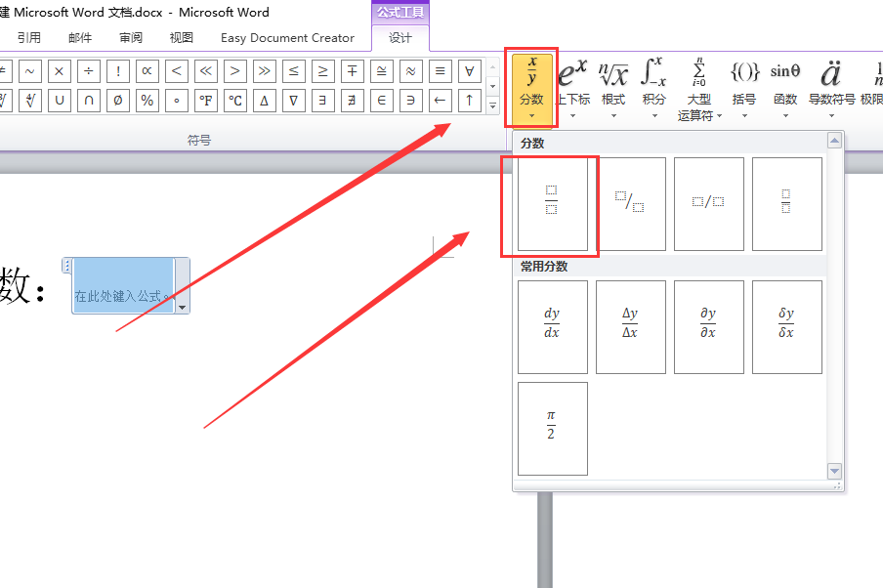Insert the dy over dx fraction
Image resolution: width=883 pixels, height=588 pixels.
[553, 327]
